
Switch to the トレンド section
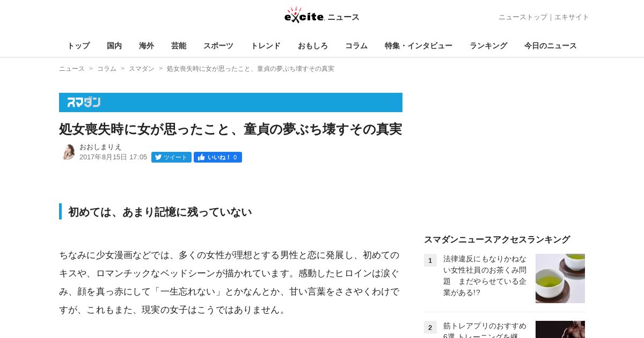(266, 46)
